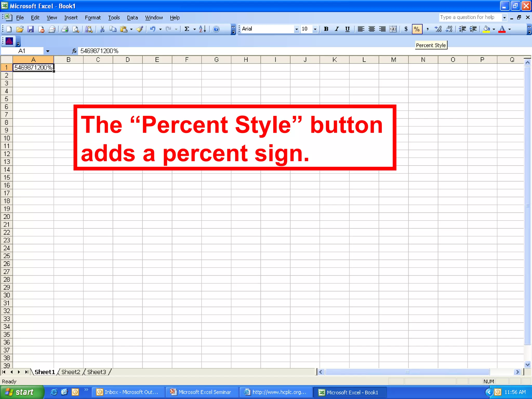The image size is (532, 399).
Task: Cut selection with the scissors icon
Action: (102, 29)
